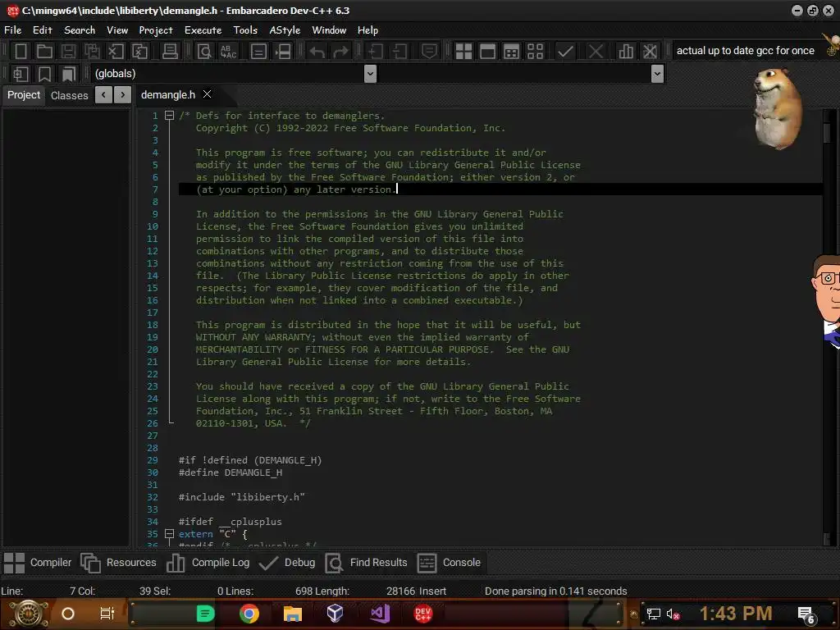Click the '#define DEMANGLE_H' code line

click(231, 472)
